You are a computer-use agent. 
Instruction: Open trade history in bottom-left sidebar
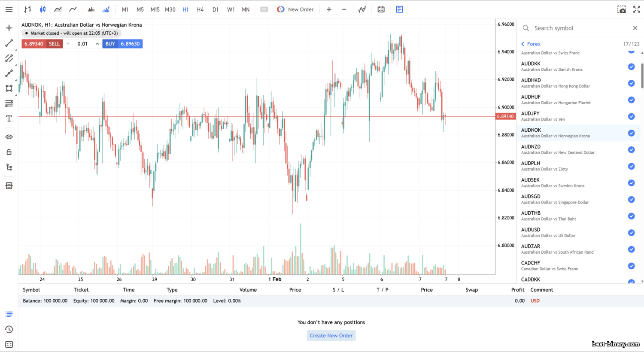tap(9, 329)
